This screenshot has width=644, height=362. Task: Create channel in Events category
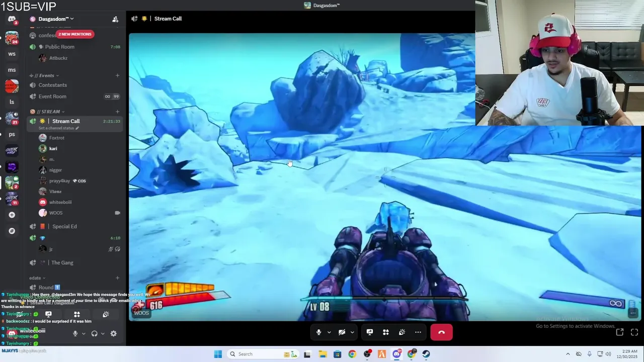tap(117, 75)
